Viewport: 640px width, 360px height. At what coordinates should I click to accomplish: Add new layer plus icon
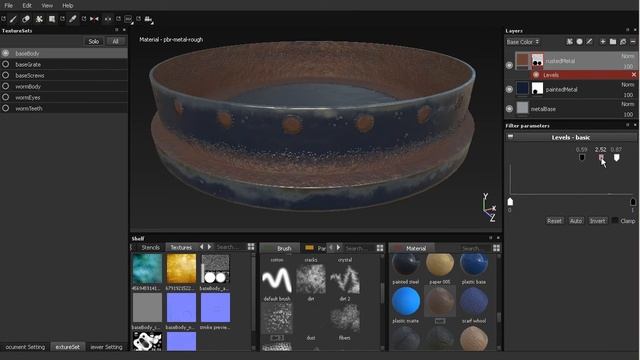coord(602,42)
